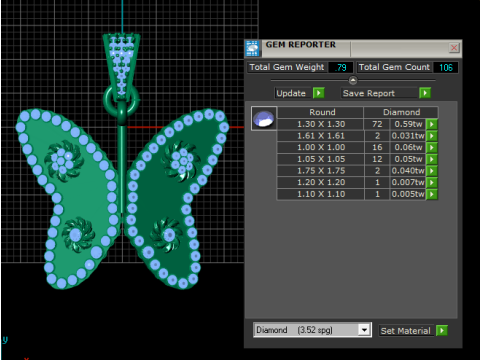Click the Save Report label
The height and width of the screenshot is (360, 480).
pyautogui.click(x=369, y=93)
